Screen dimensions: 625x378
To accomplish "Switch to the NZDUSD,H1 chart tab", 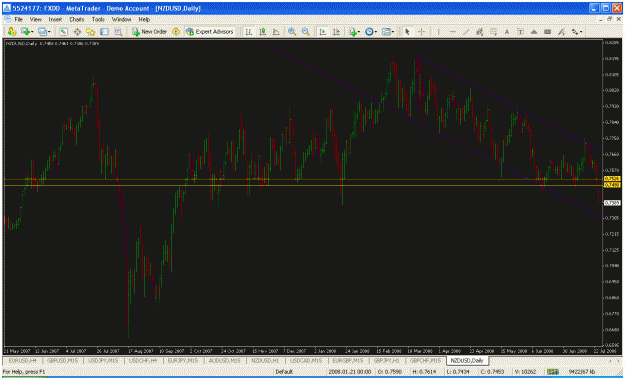I will pyautogui.click(x=265, y=360).
